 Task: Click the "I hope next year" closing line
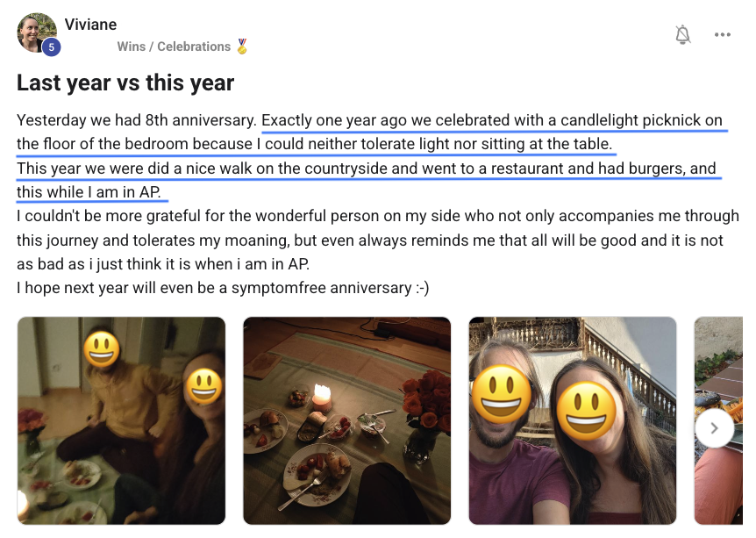pyautogui.click(x=223, y=287)
